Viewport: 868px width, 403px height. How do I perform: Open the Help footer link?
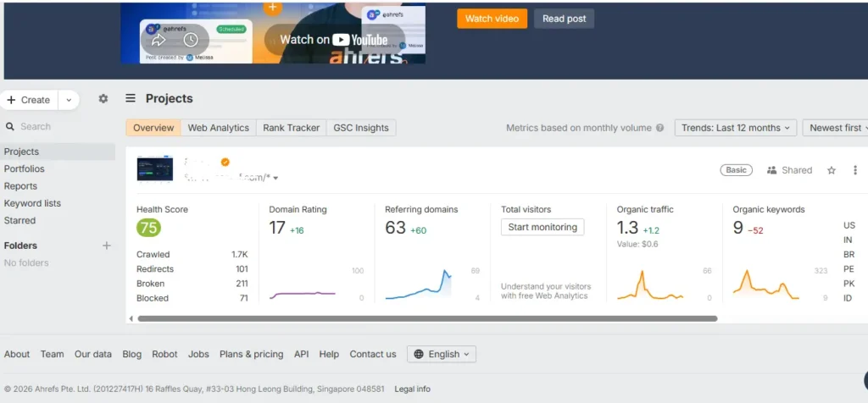(329, 355)
